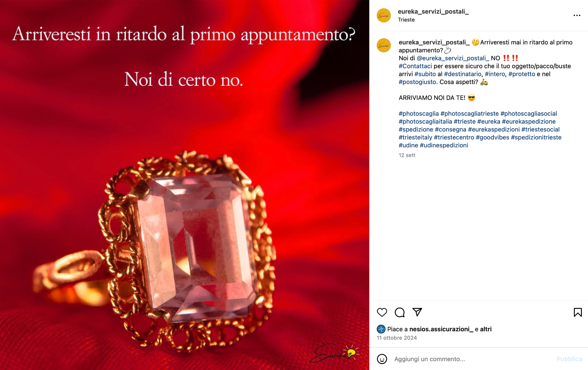Open the #Contattaci hashtag
Image resolution: width=588 pixels, height=370 pixels.
[415, 66]
